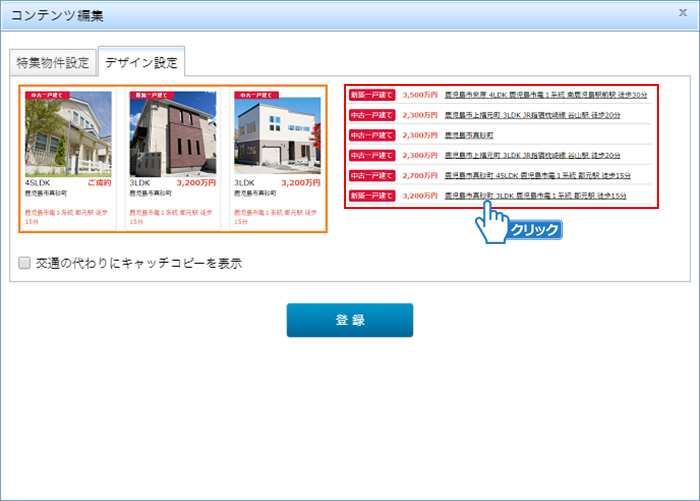Image resolution: width=700 pixels, height=501 pixels.
Task: Close dialog with the x icon
Action: (x=682, y=13)
